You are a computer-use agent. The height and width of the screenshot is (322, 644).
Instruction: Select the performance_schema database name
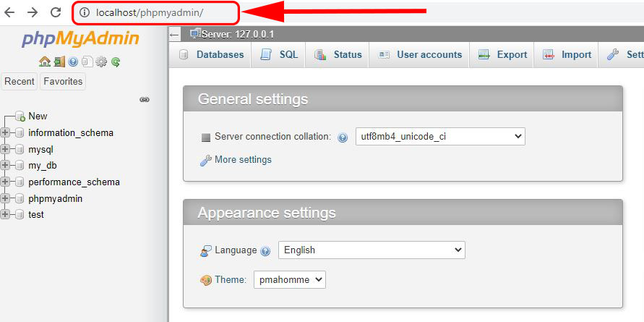point(74,182)
